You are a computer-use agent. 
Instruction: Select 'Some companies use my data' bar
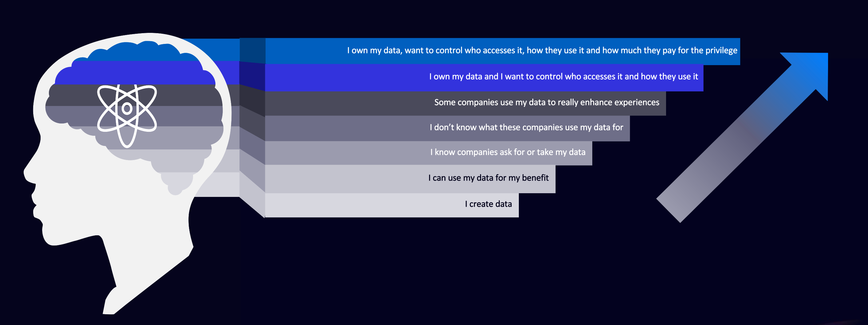(465, 103)
